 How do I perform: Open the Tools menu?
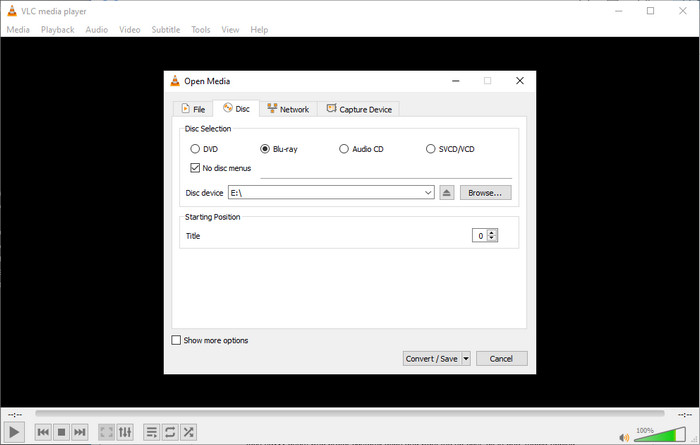click(200, 29)
